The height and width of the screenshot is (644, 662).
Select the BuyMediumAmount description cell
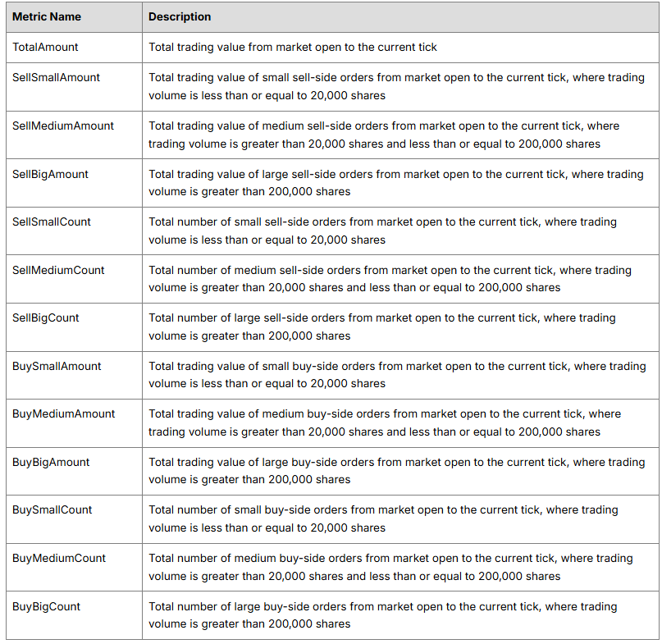400,423
